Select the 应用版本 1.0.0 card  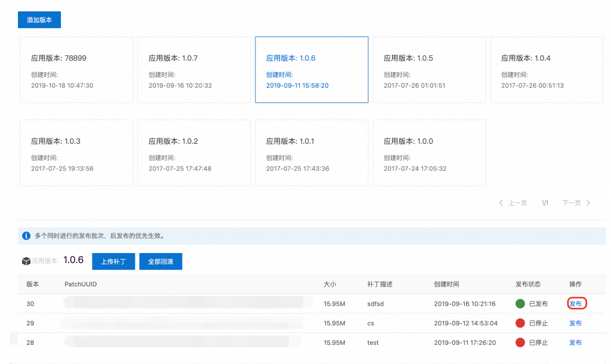[x=430, y=153]
